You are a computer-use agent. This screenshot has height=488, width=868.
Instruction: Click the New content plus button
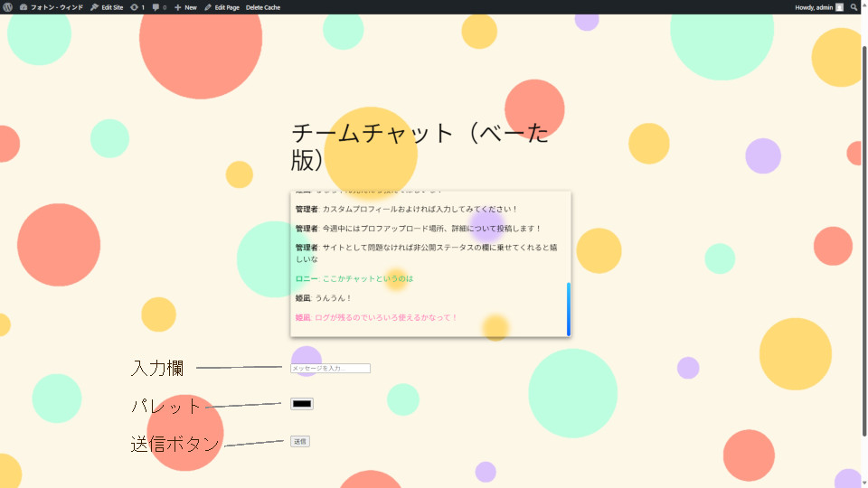tap(185, 7)
